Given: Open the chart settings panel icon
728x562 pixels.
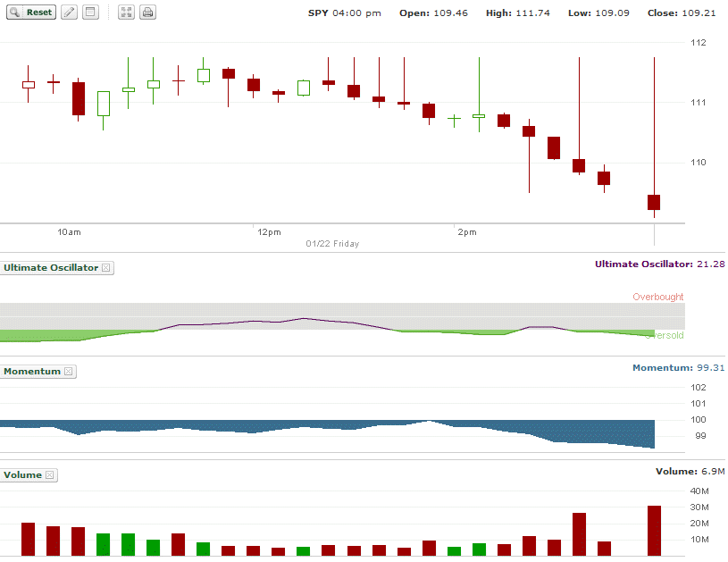Looking at the screenshot, I should tap(90, 13).
